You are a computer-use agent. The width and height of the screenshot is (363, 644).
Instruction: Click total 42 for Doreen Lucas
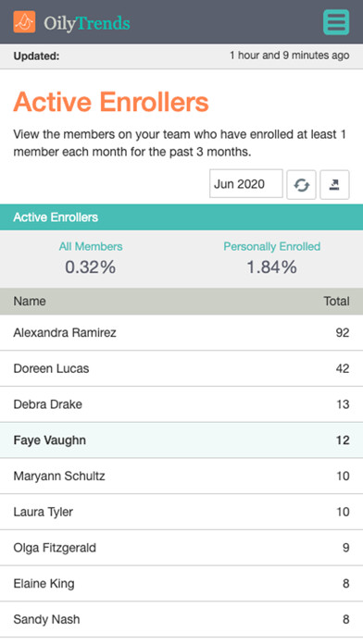[343, 368]
